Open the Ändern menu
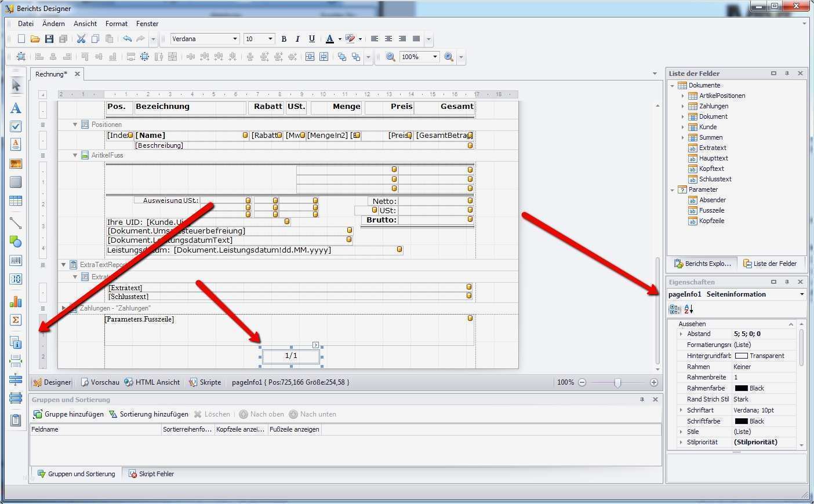The image size is (814, 504). (53, 24)
